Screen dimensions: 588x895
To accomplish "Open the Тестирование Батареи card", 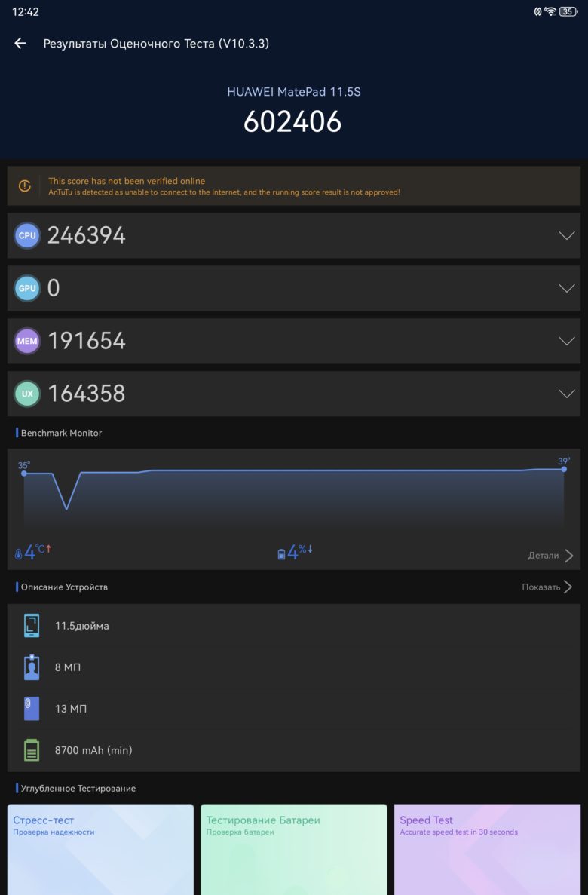I will click(x=294, y=849).
